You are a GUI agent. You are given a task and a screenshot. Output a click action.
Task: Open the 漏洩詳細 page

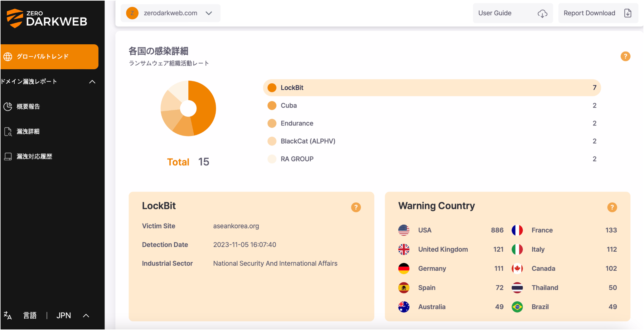coord(28,131)
